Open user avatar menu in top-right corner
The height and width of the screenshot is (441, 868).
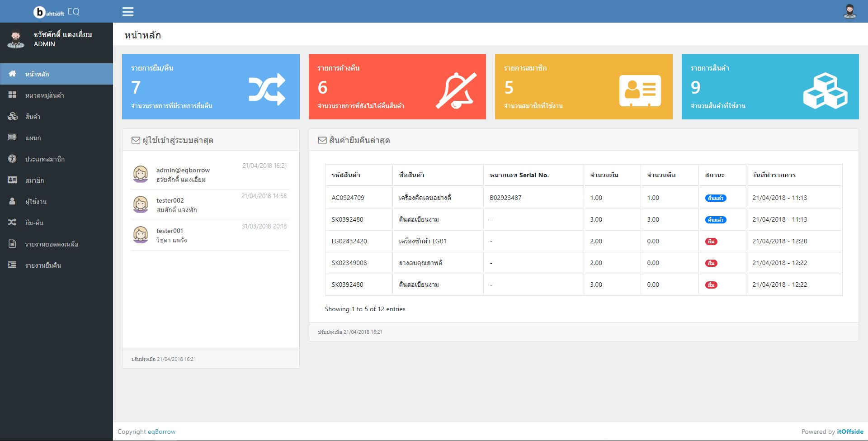coord(849,12)
